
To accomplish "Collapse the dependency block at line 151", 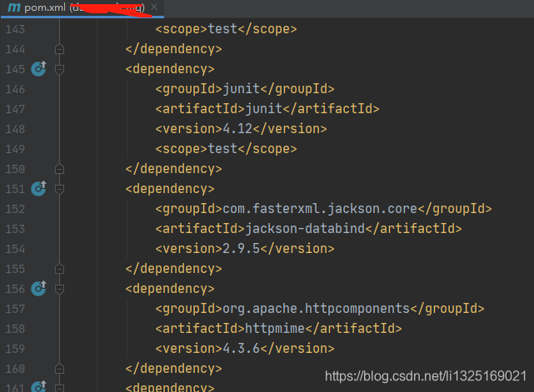I will [60, 189].
